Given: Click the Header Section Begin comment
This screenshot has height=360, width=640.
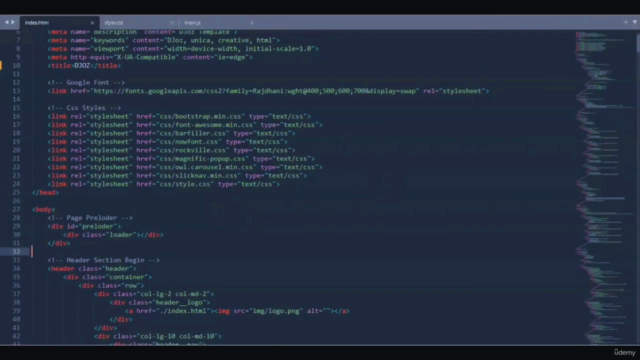Looking at the screenshot, I should 103,260.
